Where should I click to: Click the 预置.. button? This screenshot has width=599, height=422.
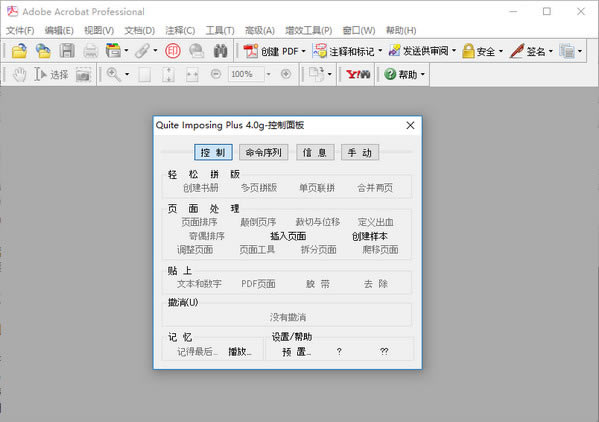[x=296, y=351]
